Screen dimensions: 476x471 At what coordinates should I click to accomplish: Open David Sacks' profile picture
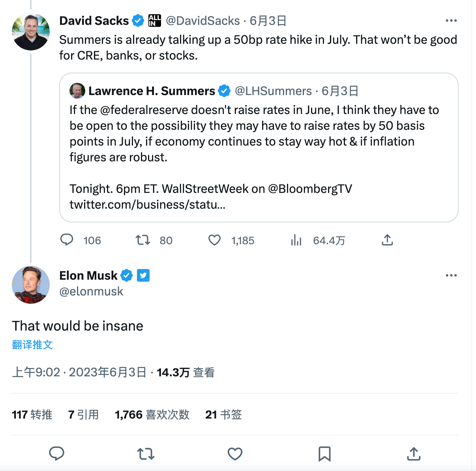(x=31, y=32)
